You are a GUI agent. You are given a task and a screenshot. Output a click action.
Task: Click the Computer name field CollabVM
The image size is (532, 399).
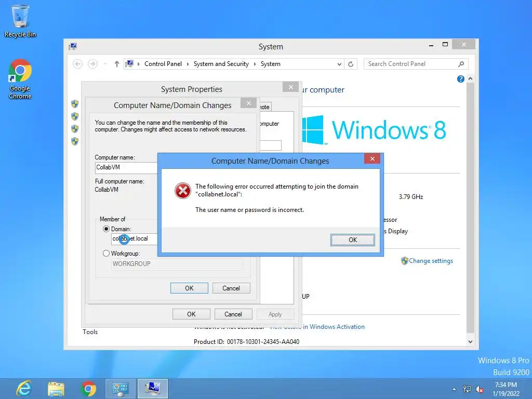[x=127, y=167]
